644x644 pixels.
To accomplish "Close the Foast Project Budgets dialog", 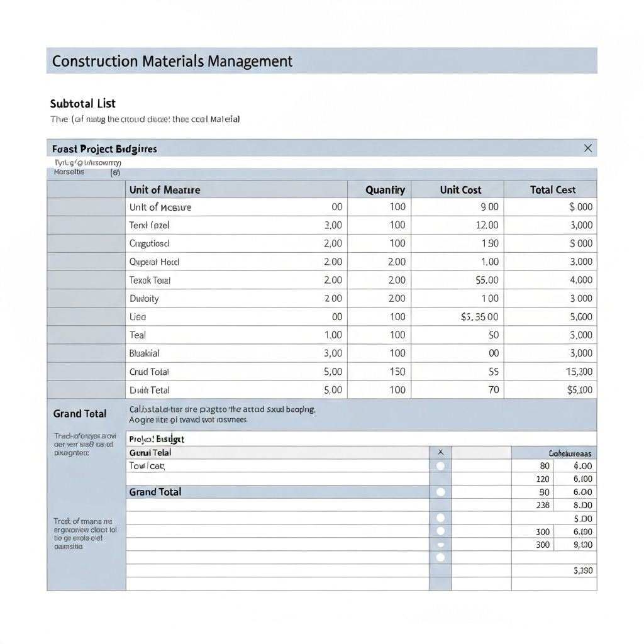I will (587, 148).
